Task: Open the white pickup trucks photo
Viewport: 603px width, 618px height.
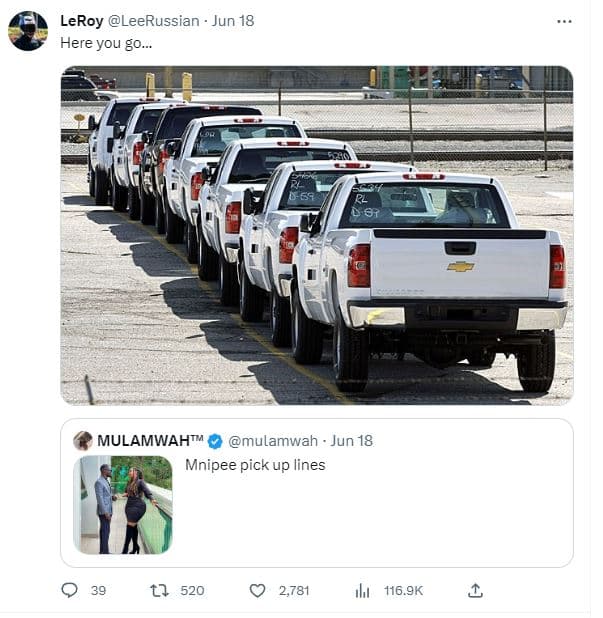Action: [316, 235]
